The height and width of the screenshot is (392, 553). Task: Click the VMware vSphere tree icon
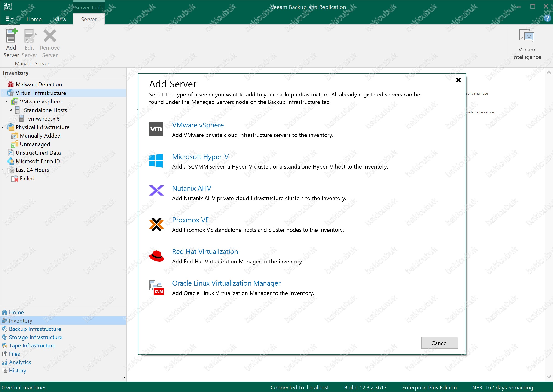click(x=15, y=102)
